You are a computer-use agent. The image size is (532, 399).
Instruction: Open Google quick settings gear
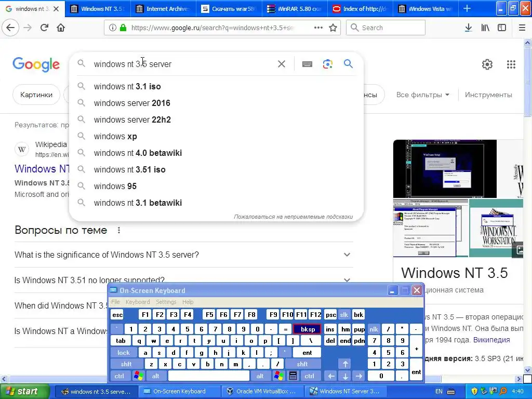point(487,64)
